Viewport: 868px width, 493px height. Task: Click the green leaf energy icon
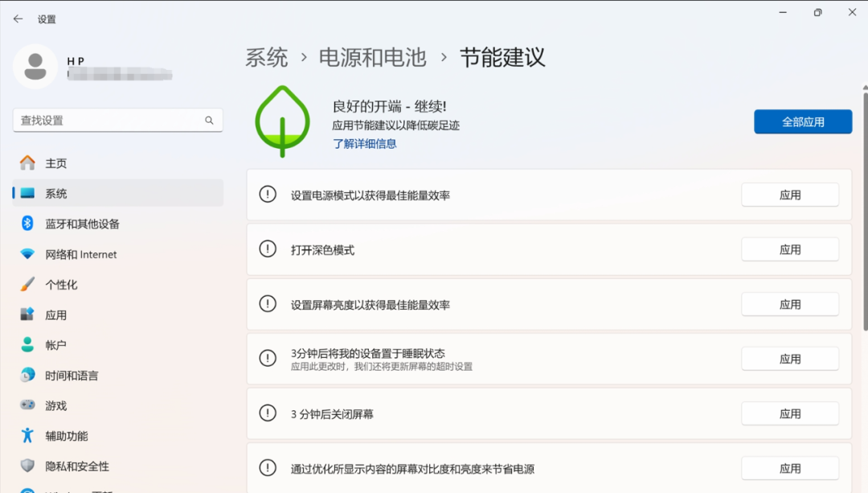tap(282, 121)
